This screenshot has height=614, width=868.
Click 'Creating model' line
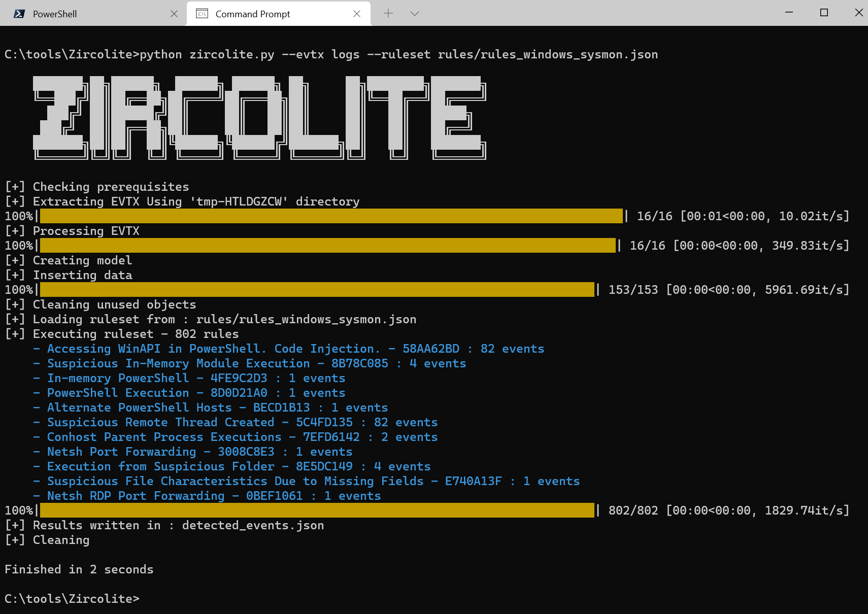coord(68,260)
